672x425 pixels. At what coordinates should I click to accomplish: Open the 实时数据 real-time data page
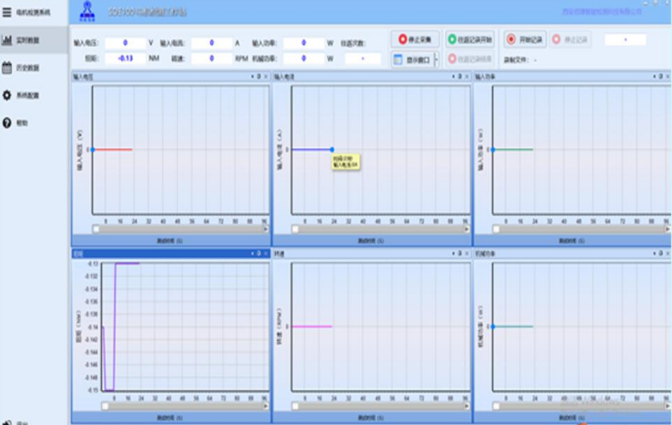click(33, 40)
